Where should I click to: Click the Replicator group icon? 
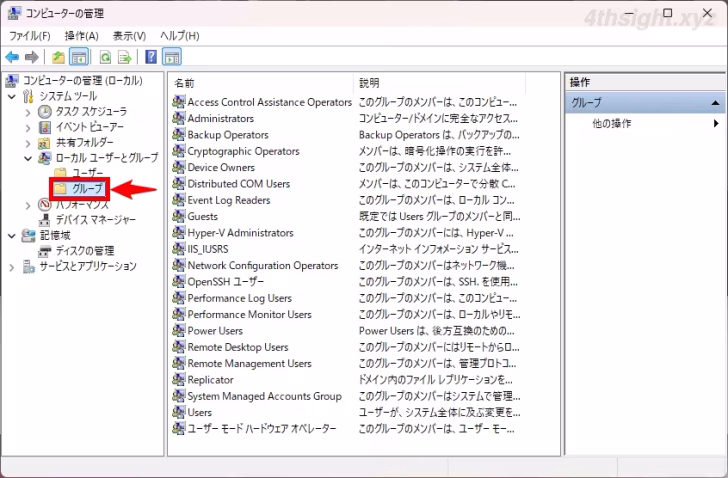(x=179, y=379)
